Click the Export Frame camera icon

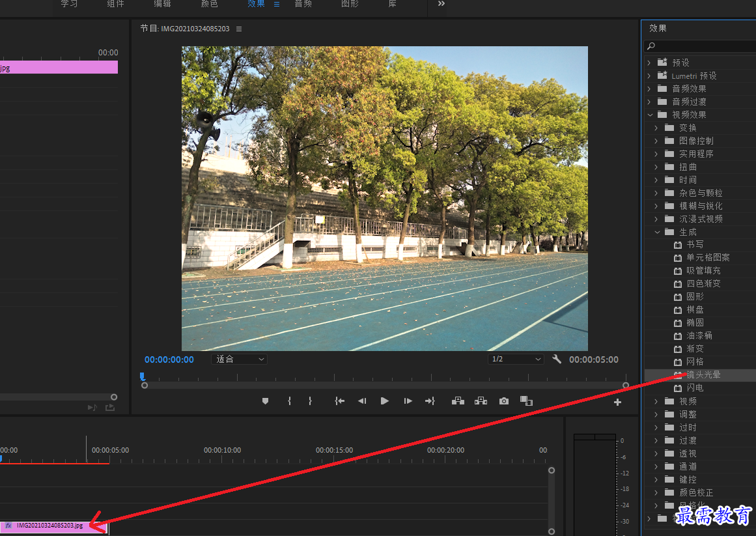pos(504,401)
